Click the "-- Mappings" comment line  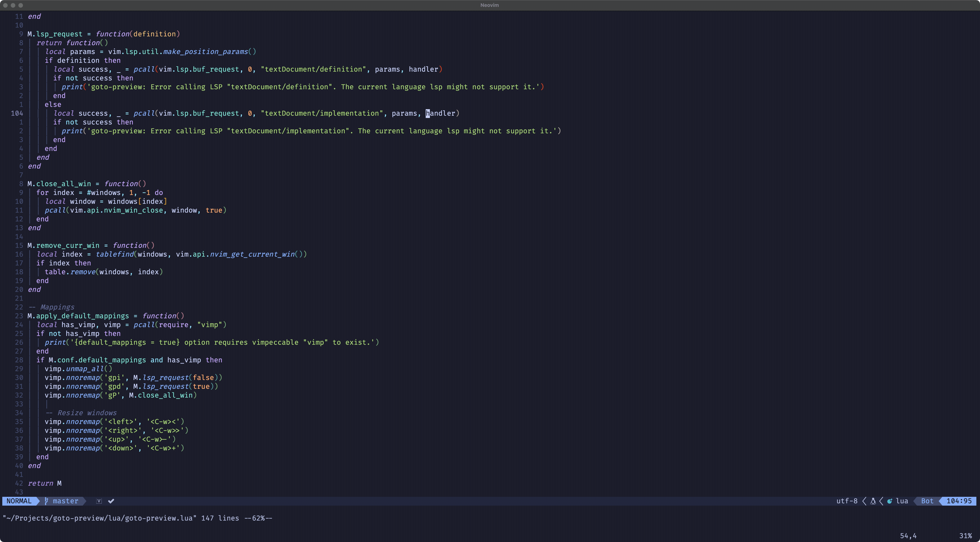52,307
